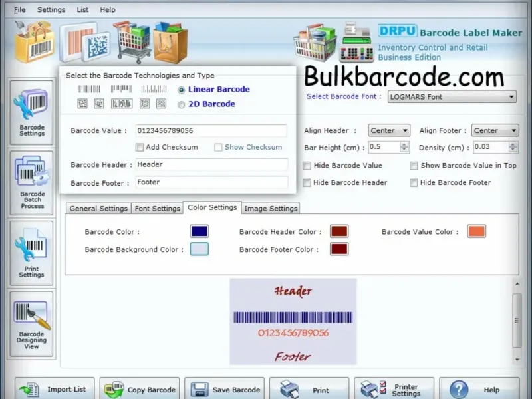Screen dimensions: 532x399
Task: Switch to the General Settings tab
Action: pos(98,208)
